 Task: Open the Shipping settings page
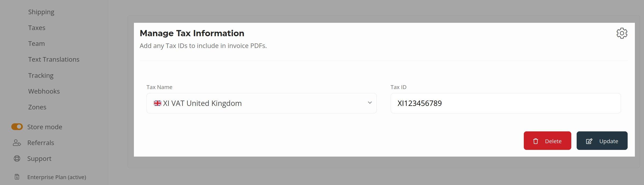pyautogui.click(x=41, y=12)
